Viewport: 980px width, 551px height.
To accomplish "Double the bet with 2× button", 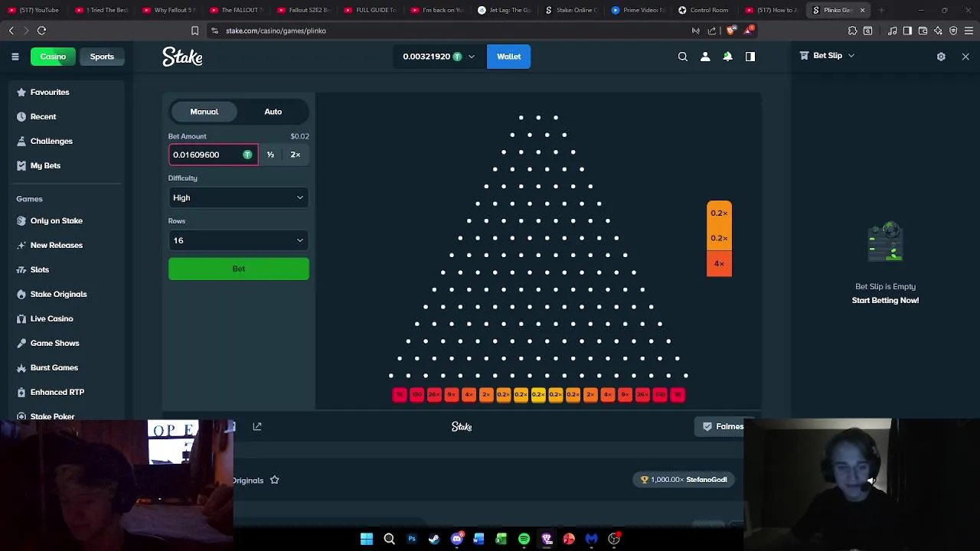I will [x=296, y=155].
